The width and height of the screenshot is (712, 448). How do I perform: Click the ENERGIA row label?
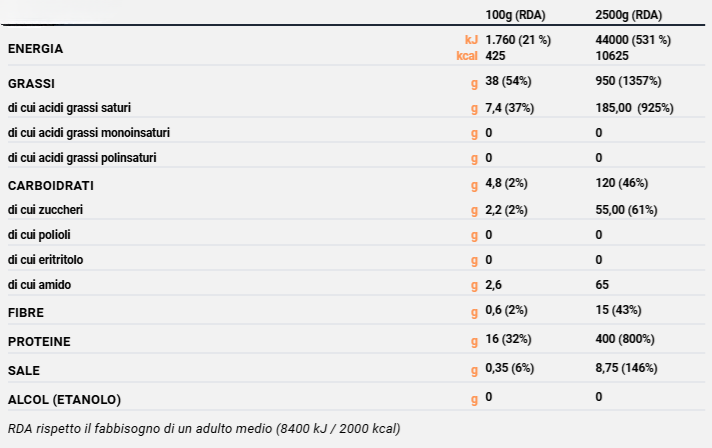(35, 48)
